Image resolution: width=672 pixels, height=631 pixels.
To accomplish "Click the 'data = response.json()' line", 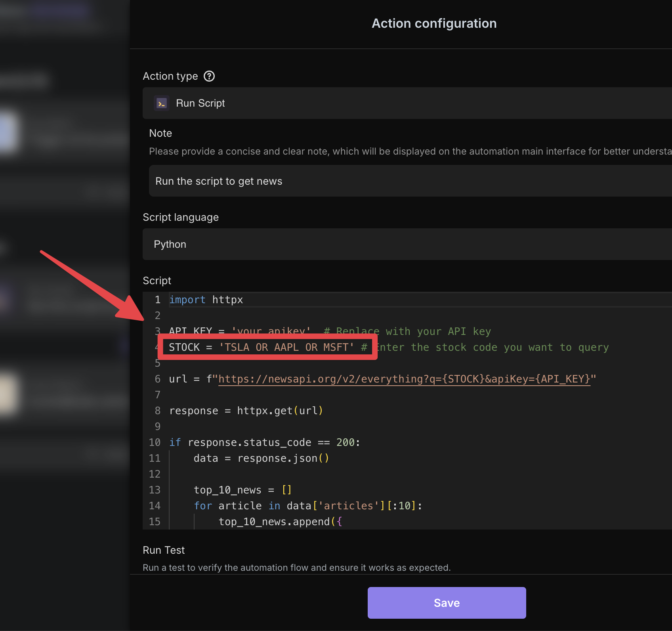I will tap(262, 458).
